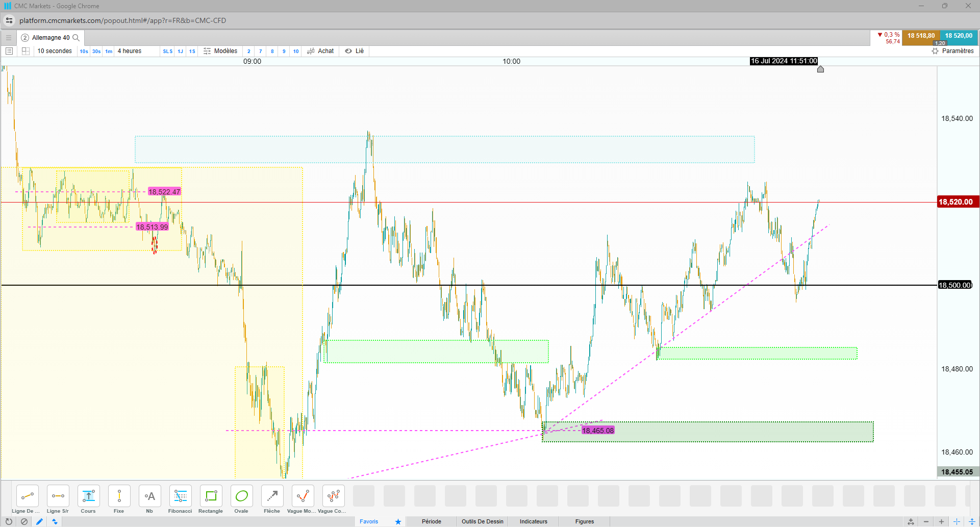The width and height of the screenshot is (980, 527).
Task: Open the 10 secondes interval dropdown
Action: point(55,51)
